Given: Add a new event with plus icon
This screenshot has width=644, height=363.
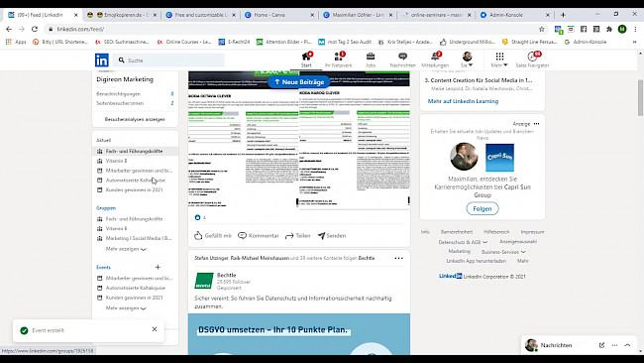Looking at the screenshot, I should click(158, 267).
